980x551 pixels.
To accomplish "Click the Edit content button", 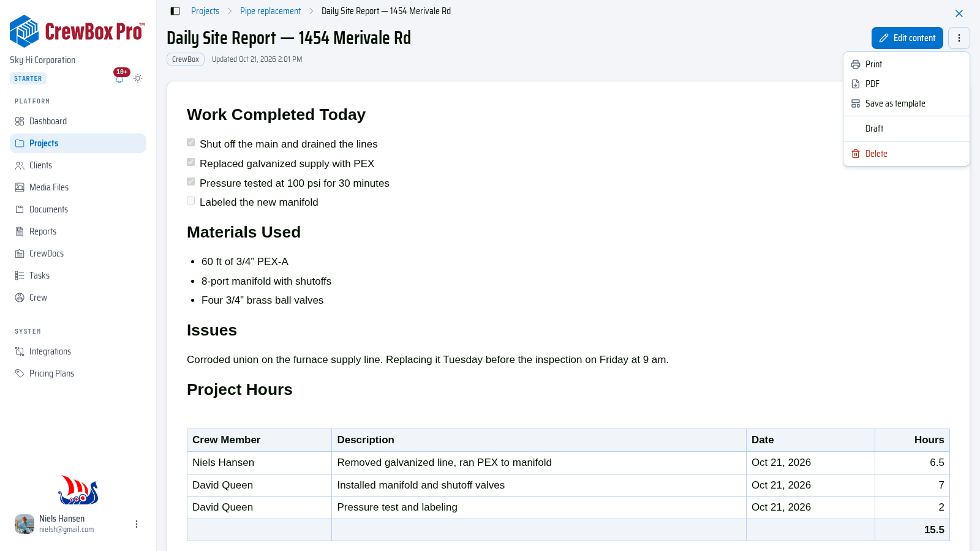I will click(x=907, y=38).
